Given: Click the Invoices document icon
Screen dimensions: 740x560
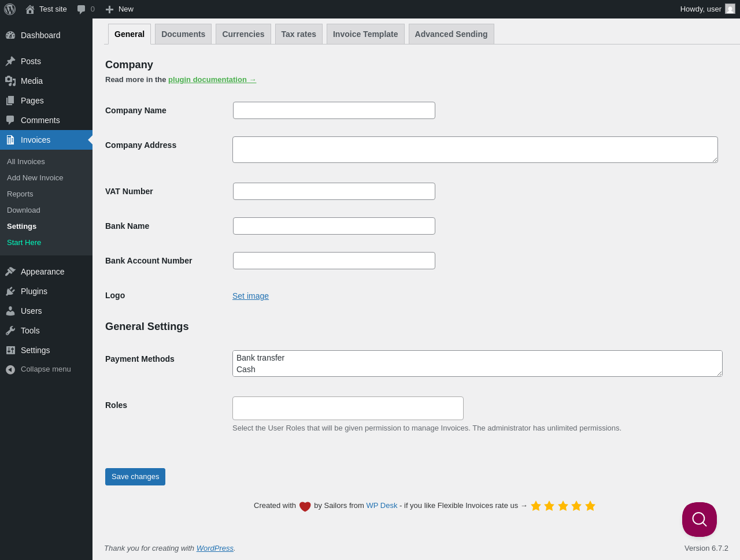Looking at the screenshot, I should coord(10,140).
